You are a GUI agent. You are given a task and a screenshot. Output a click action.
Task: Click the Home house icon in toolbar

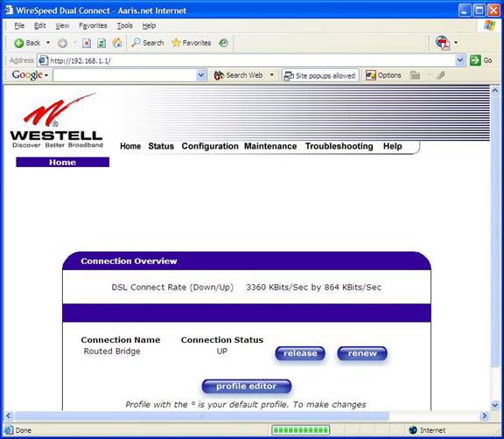117,43
